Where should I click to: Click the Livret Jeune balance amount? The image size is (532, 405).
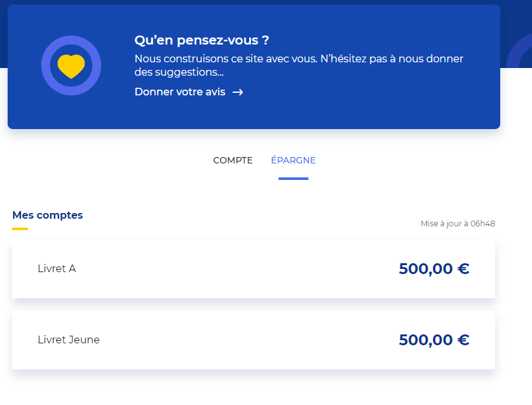(x=434, y=340)
